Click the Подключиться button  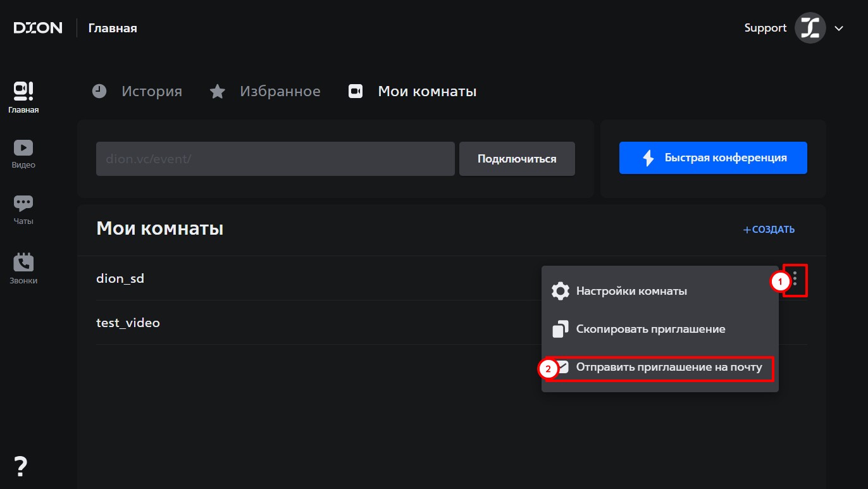517,159
